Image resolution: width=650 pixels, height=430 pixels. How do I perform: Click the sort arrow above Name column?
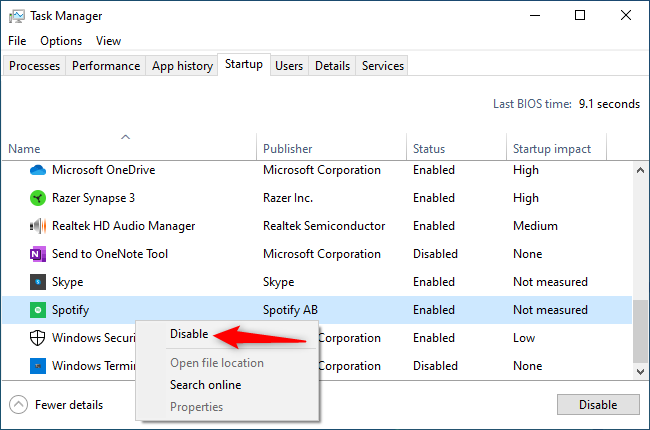point(126,137)
